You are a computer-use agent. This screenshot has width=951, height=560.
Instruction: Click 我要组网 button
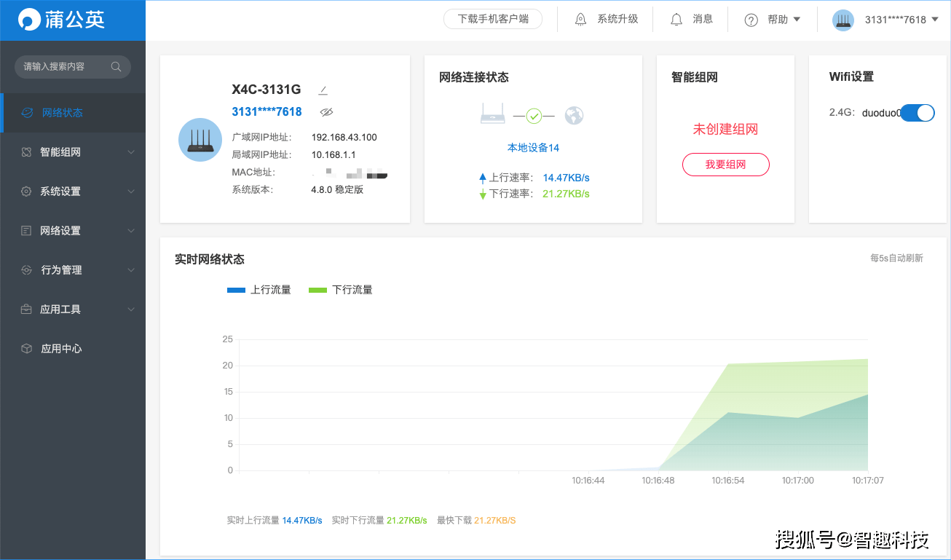[x=726, y=165]
